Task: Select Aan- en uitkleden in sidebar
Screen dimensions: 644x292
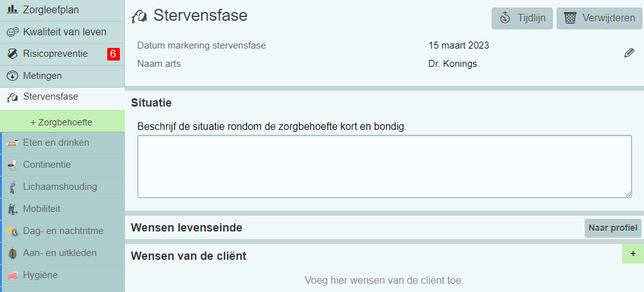Action: click(59, 253)
